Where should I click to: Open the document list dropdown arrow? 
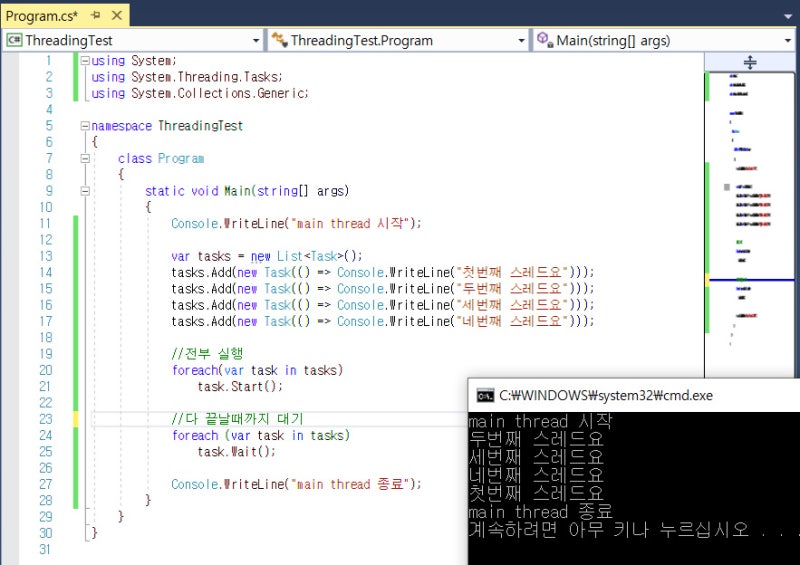point(788,17)
